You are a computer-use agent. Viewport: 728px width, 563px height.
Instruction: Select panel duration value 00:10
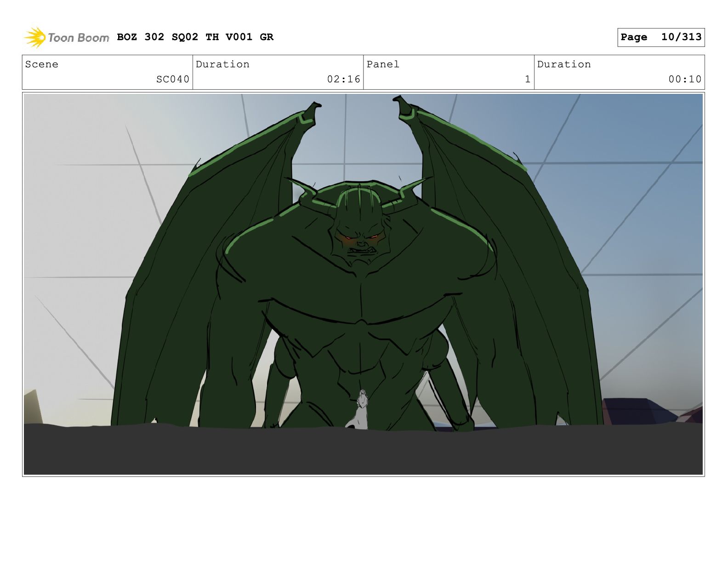[x=685, y=79]
